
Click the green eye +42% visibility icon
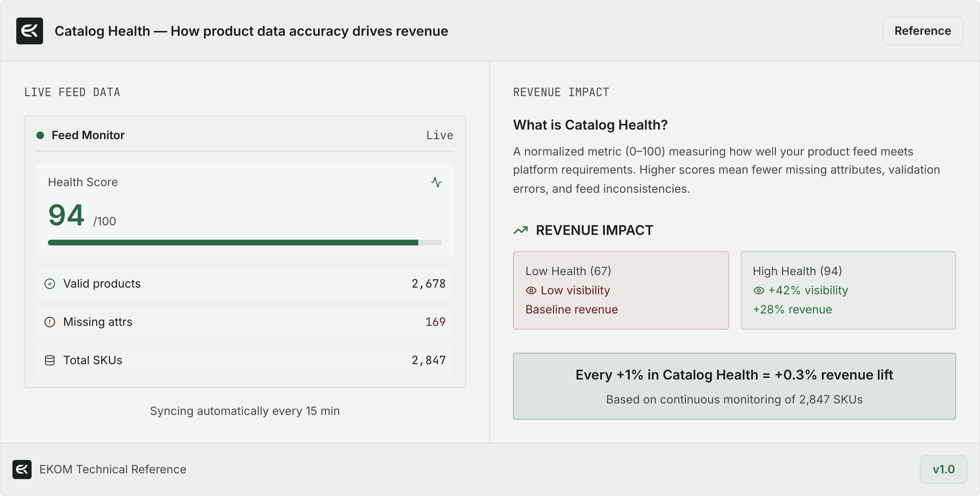click(758, 290)
